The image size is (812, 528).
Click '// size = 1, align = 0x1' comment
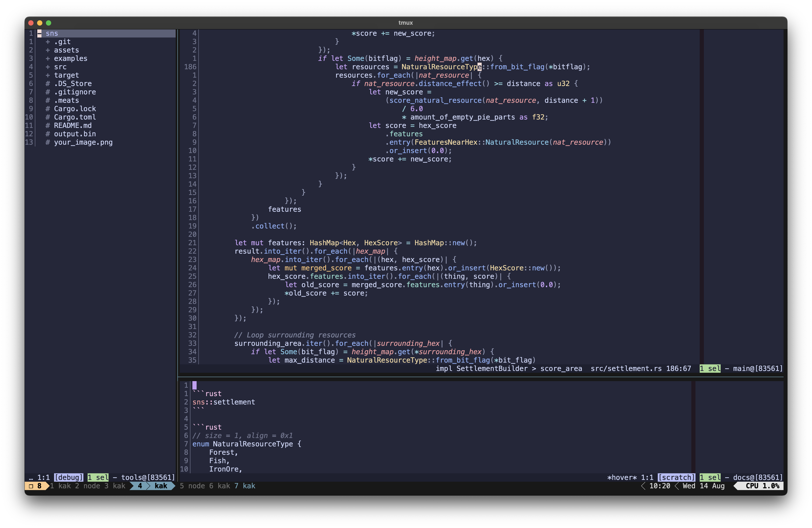(242, 436)
